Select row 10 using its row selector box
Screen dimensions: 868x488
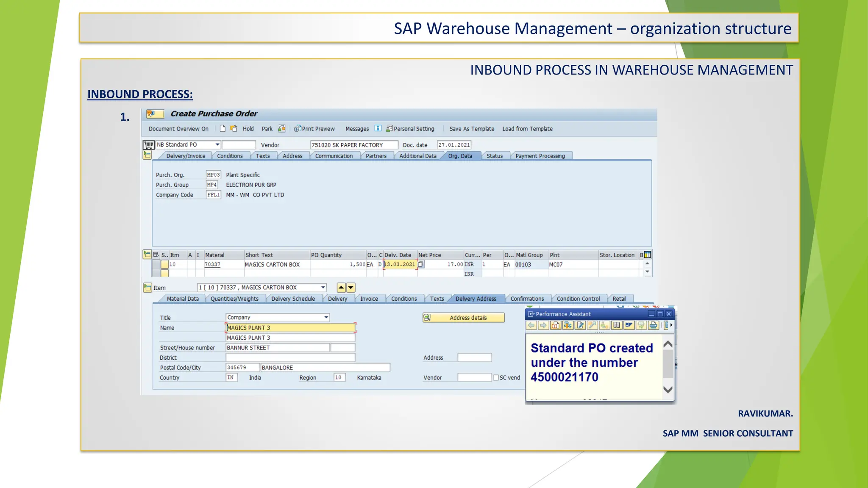(164, 264)
